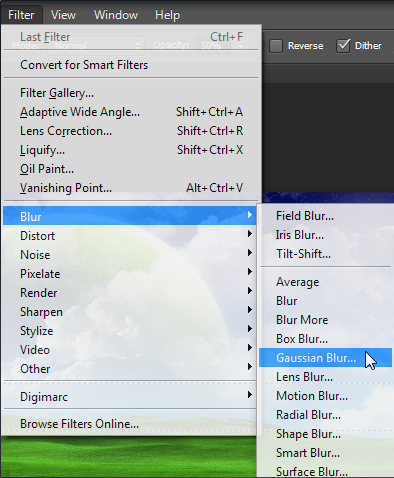Select Convert for Smart Filters
Screen dimensions: 394x478
[x=131, y=65]
